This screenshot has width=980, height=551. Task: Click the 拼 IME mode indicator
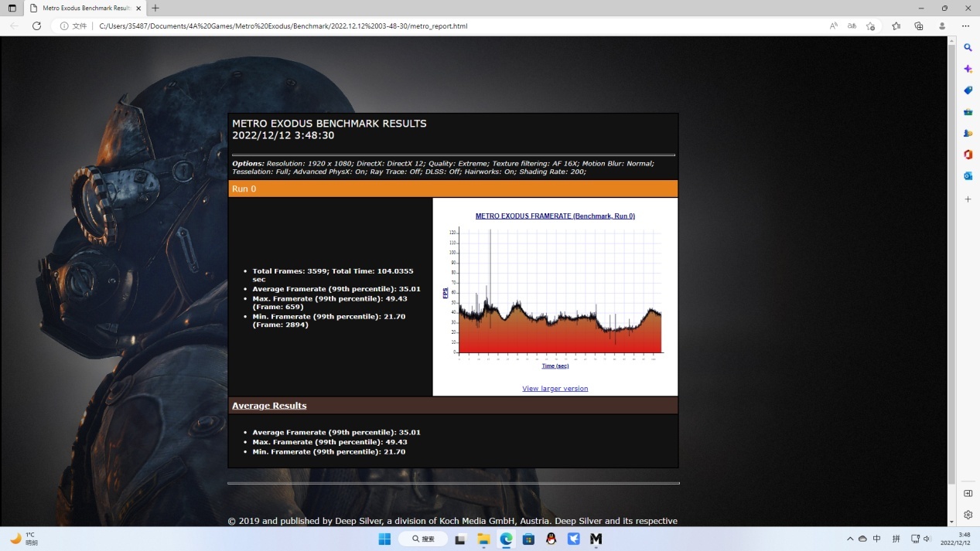[x=896, y=539]
